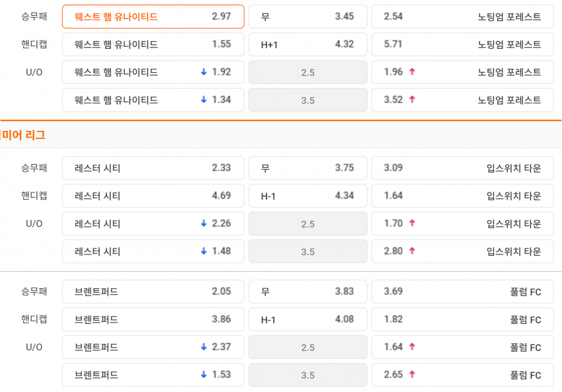Choose 노팅엄 포레스트 over 3.5 at 3.52
The width and height of the screenshot is (562, 392).
[463, 100]
